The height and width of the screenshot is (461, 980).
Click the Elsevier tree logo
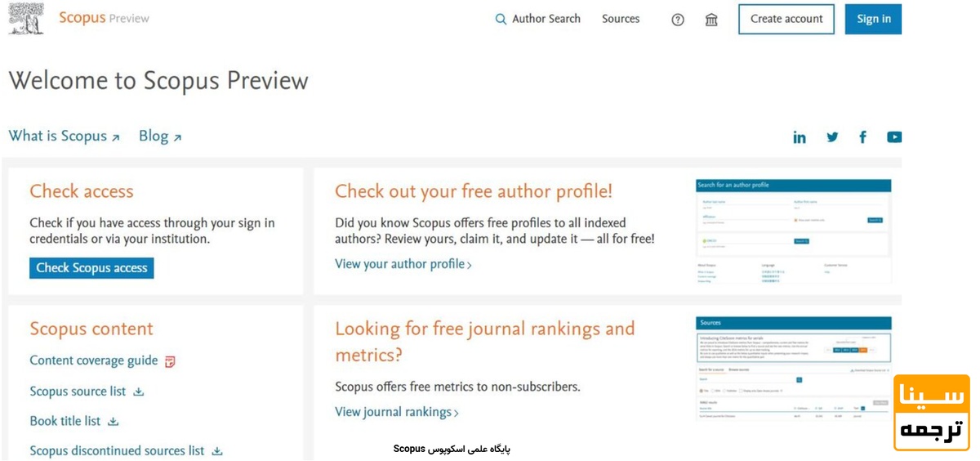[26, 18]
